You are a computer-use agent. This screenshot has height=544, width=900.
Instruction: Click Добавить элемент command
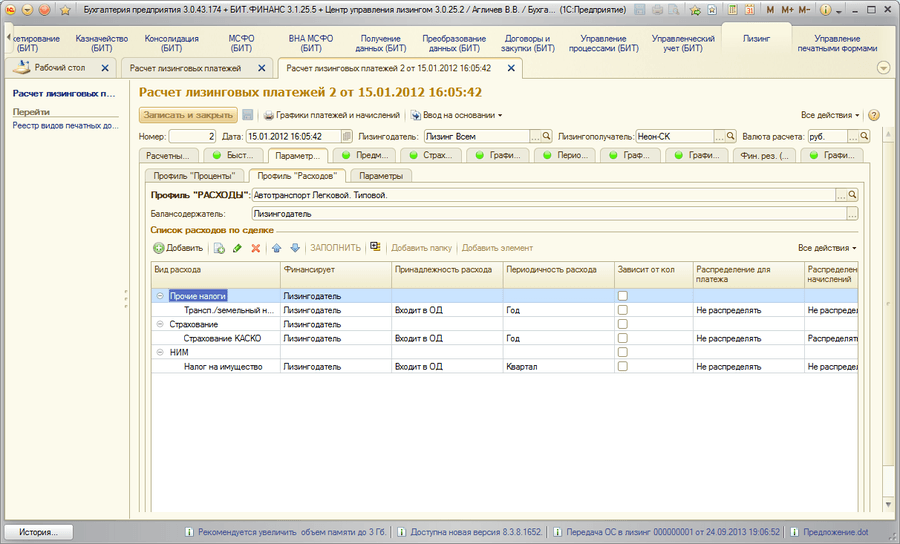497,248
